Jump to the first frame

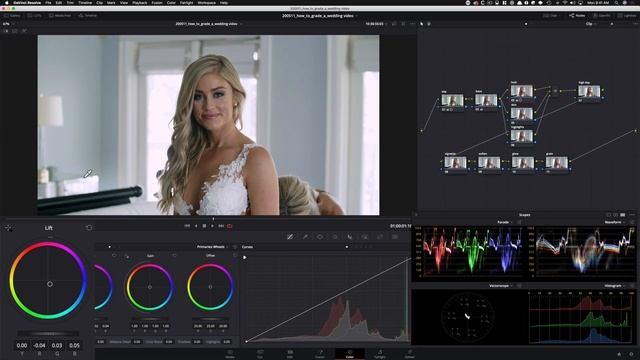[x=187, y=226]
